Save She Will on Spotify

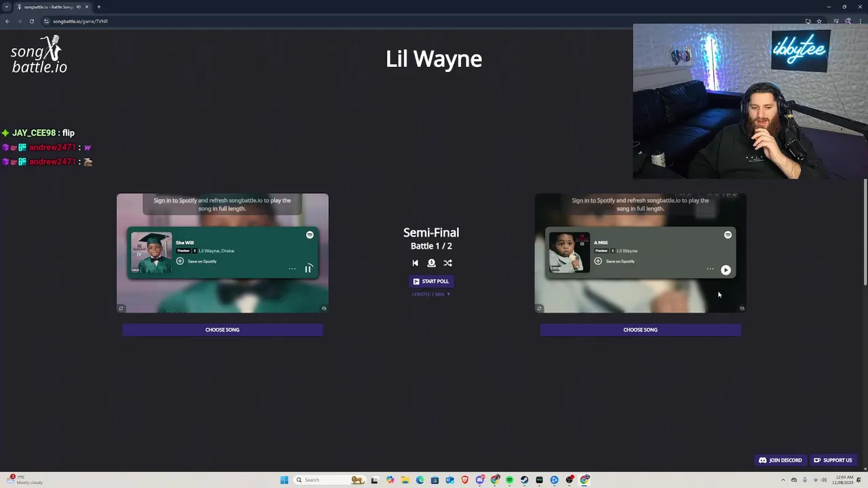[197, 261]
